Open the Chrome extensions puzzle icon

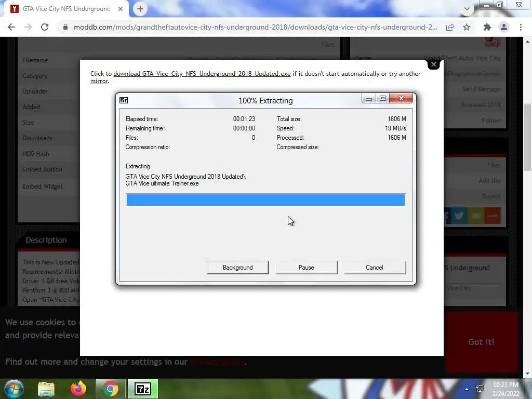point(487,27)
